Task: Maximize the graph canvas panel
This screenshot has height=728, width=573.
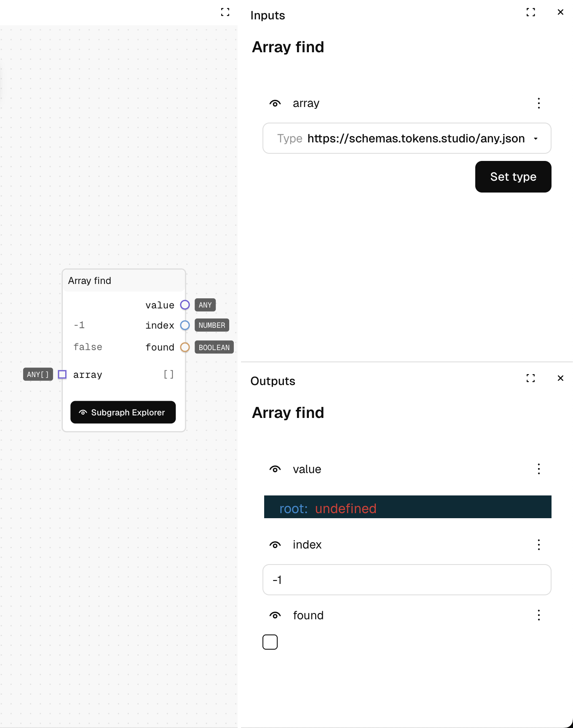Action: click(x=225, y=12)
